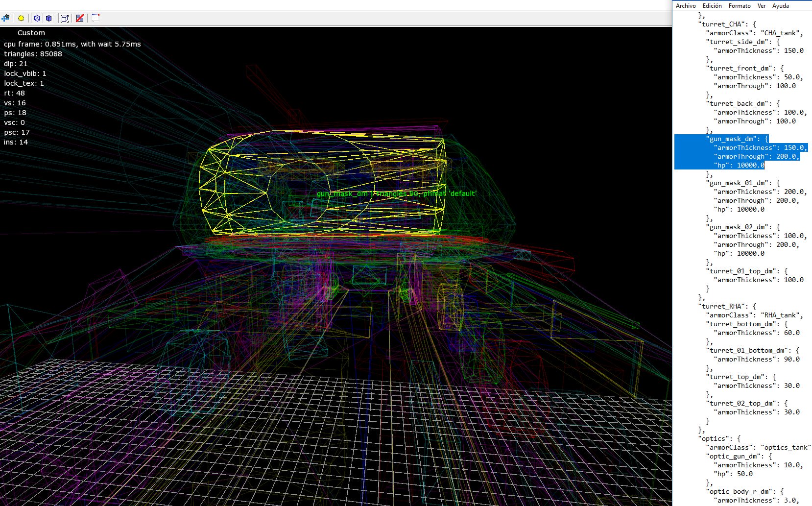Enable wireframe cube display mode
812x506 pixels.
point(37,18)
